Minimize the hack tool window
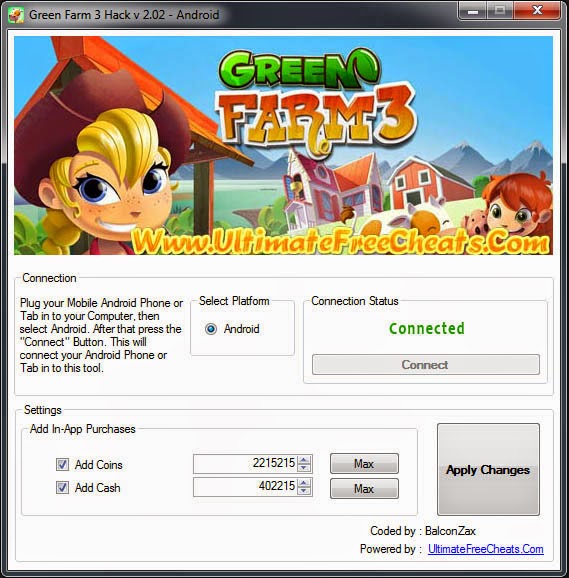This screenshot has width=569, height=578. click(473, 11)
